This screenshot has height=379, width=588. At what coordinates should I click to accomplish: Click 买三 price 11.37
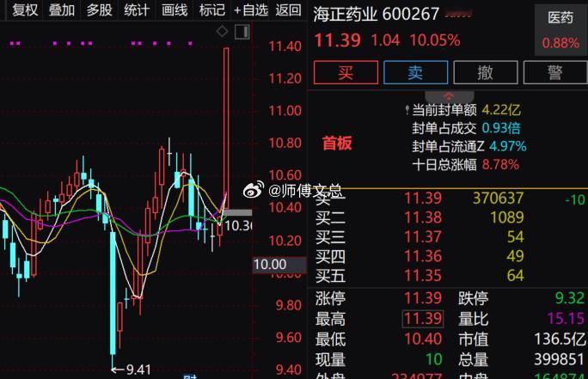[x=423, y=237]
